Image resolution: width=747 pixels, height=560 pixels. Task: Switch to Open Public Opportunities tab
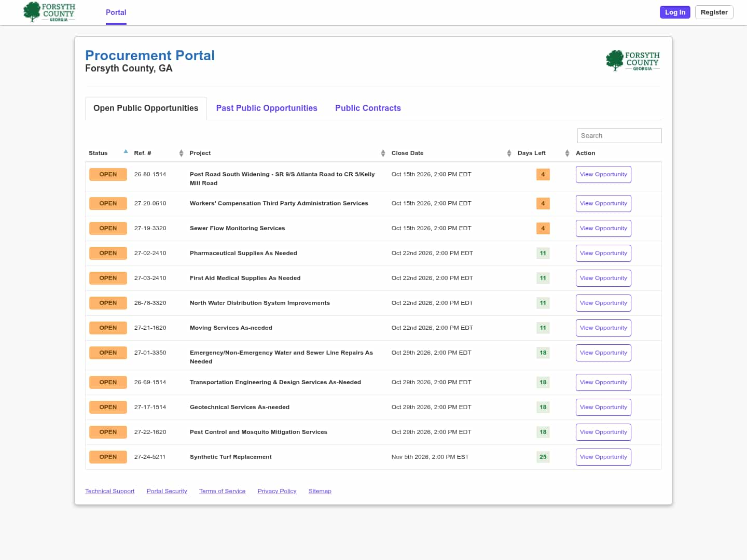(x=146, y=108)
